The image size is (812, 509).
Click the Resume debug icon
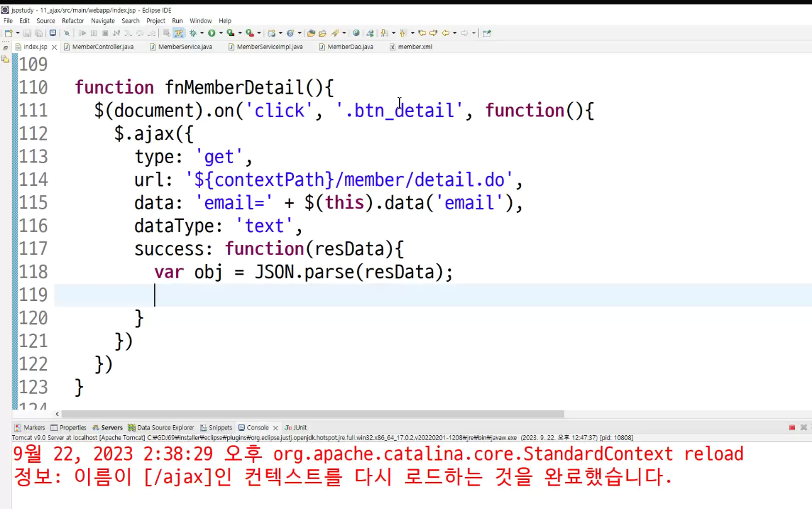[82, 33]
